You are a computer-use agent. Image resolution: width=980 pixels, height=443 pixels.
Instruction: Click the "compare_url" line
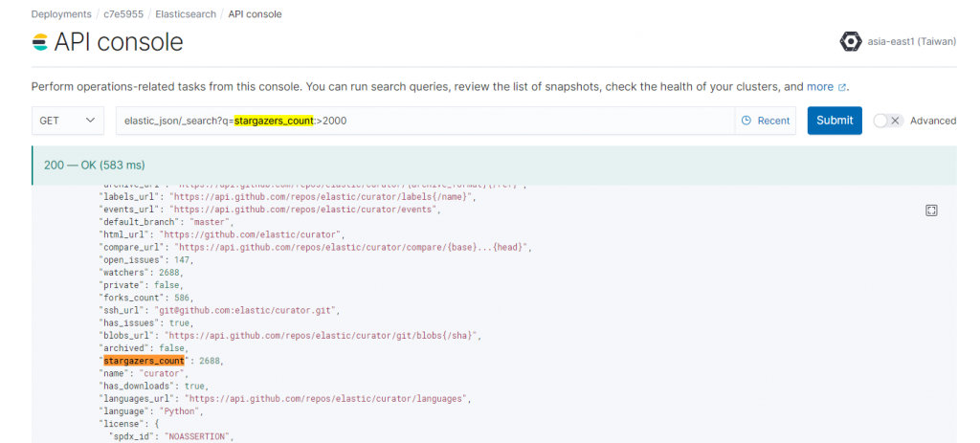tap(316, 248)
